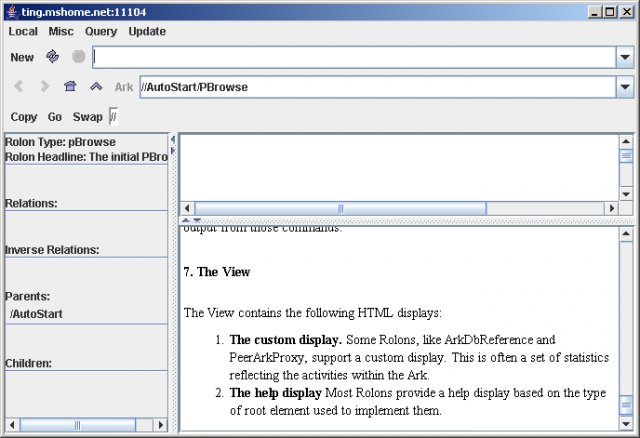640x438 pixels.
Task: Click the home icon in navigation bar
Action: pyautogui.click(x=70, y=87)
